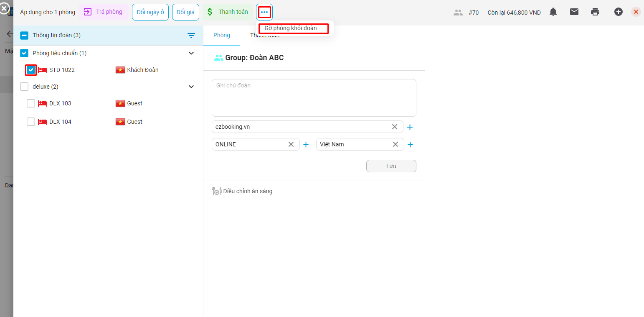Click into the Ghi chú đoàn note field
This screenshot has height=317, width=644.
point(314,98)
